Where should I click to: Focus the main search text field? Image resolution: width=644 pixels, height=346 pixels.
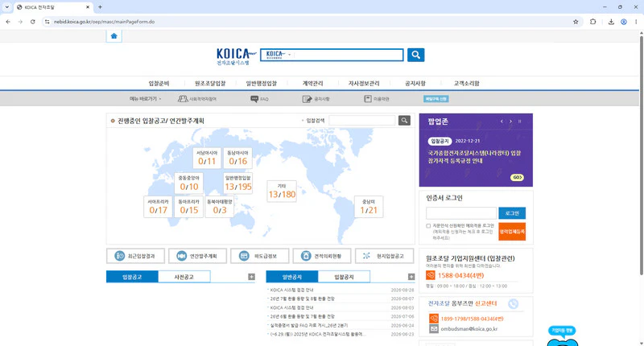pyautogui.click(x=349, y=55)
